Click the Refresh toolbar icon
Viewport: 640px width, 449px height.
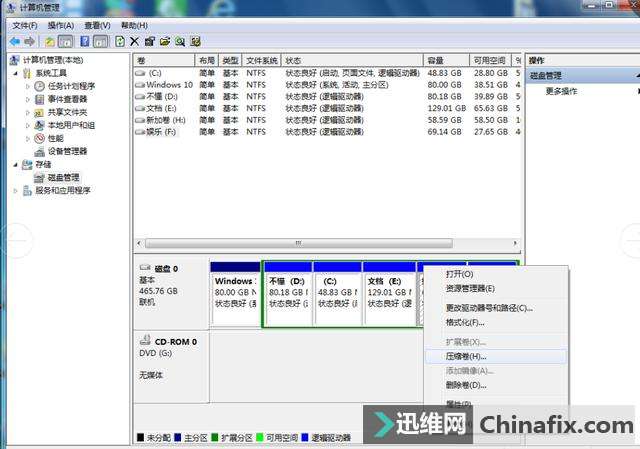[x=120, y=42]
